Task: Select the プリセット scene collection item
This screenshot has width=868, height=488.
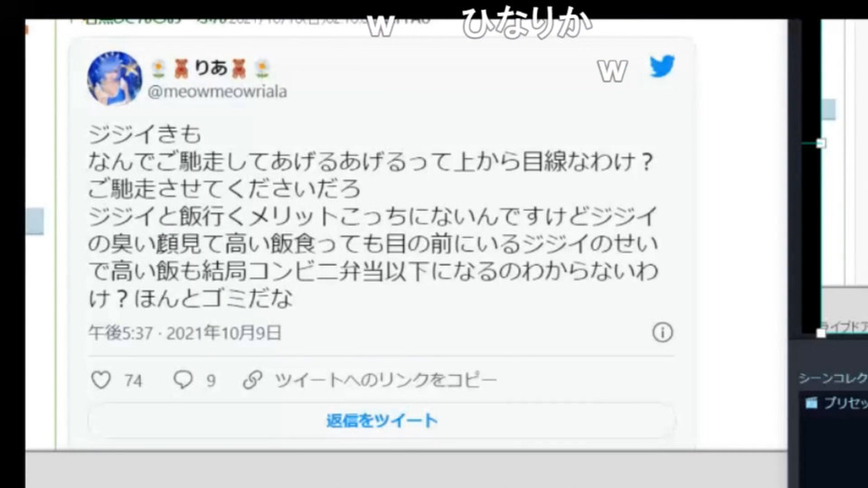Action: click(833, 403)
